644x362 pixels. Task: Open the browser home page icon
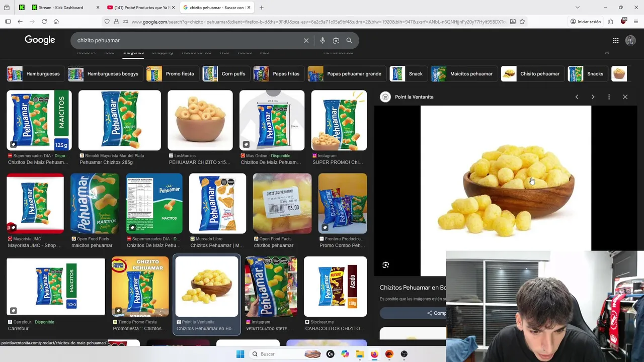56,22
